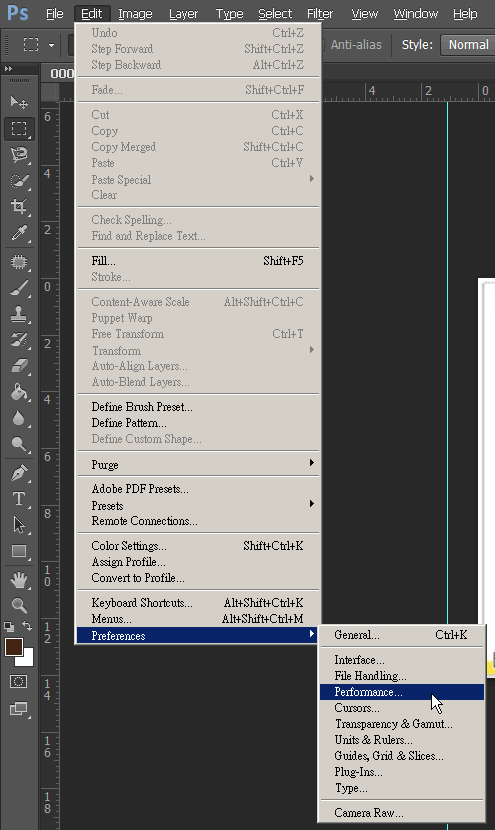Open the foreground color picker
Viewport: 495px width, 830px height.
pyautogui.click(x=13, y=646)
